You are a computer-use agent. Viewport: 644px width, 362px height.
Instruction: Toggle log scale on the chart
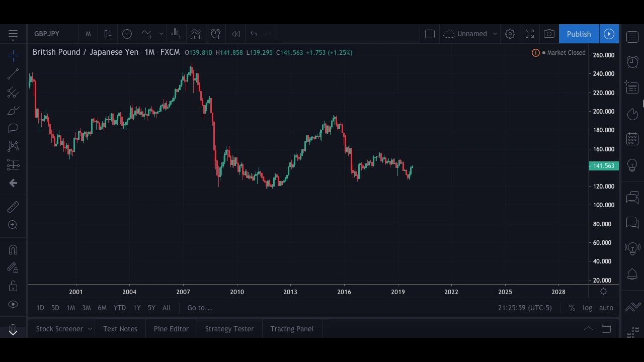tap(587, 308)
